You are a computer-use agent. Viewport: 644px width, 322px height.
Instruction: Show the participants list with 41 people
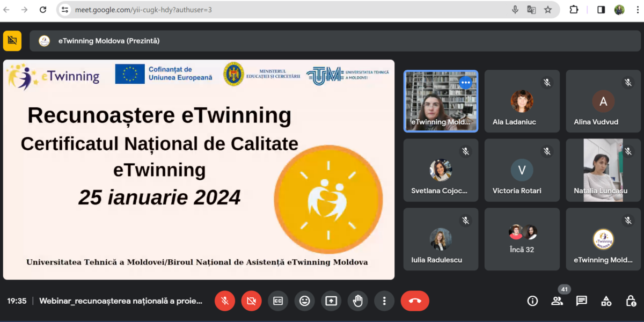[557, 301]
